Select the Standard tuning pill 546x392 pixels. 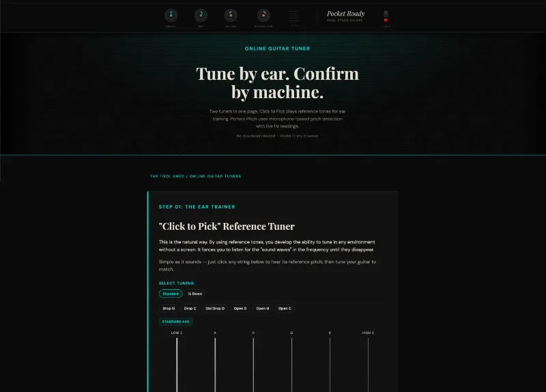[171, 294]
